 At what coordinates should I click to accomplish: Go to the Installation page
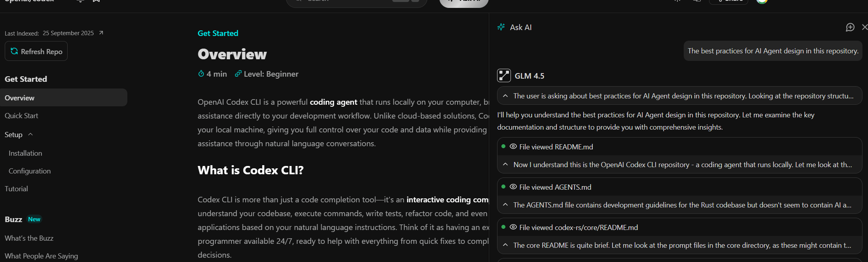(25, 153)
